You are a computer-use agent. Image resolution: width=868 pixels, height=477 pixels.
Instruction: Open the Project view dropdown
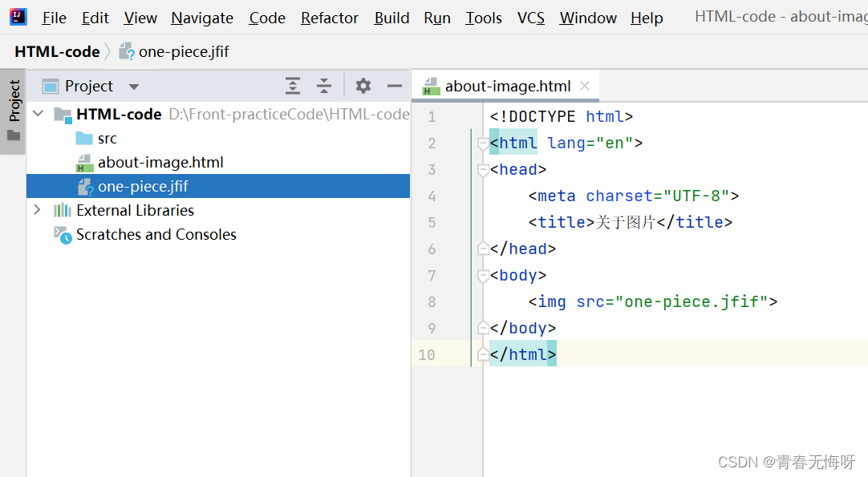point(133,87)
